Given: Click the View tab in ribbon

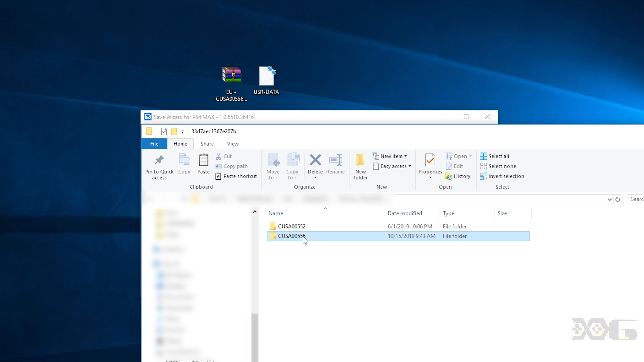Looking at the screenshot, I should point(233,144).
